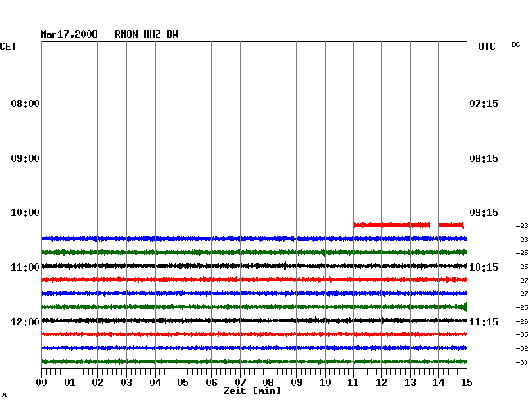
Task: Click the black seismic trace at 12:00 CET
Action: click(254, 321)
